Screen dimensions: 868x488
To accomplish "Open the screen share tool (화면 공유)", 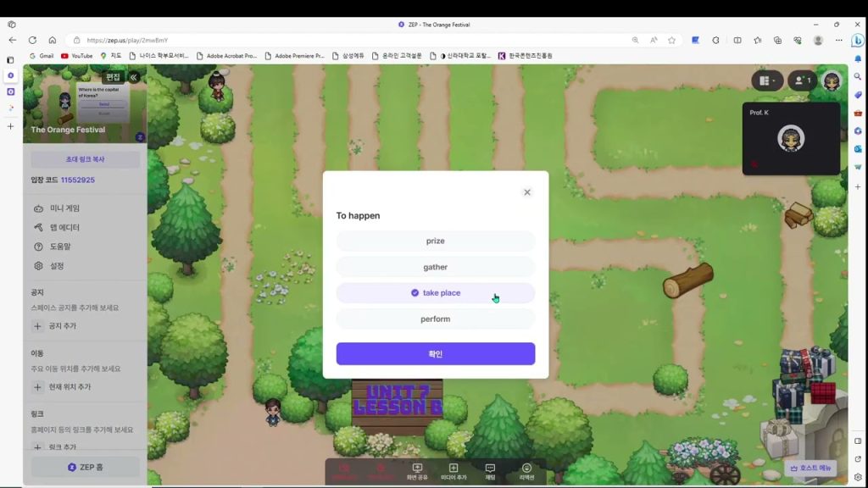I will [x=417, y=470].
